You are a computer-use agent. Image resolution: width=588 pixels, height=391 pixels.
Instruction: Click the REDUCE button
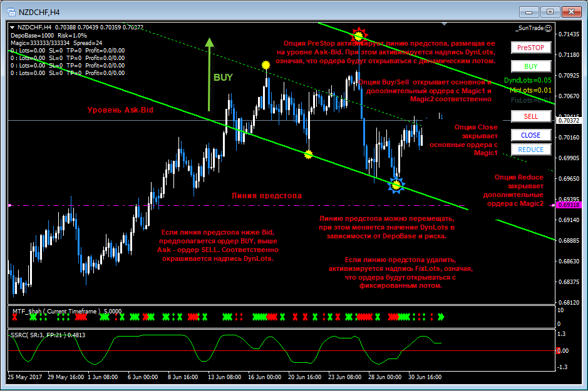[530, 150]
